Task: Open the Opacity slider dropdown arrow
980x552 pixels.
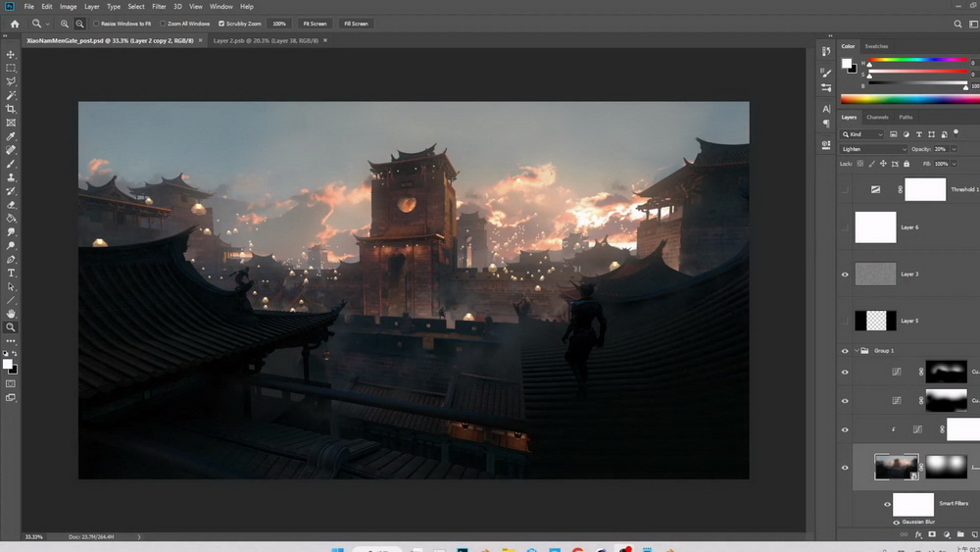Action: [x=954, y=149]
